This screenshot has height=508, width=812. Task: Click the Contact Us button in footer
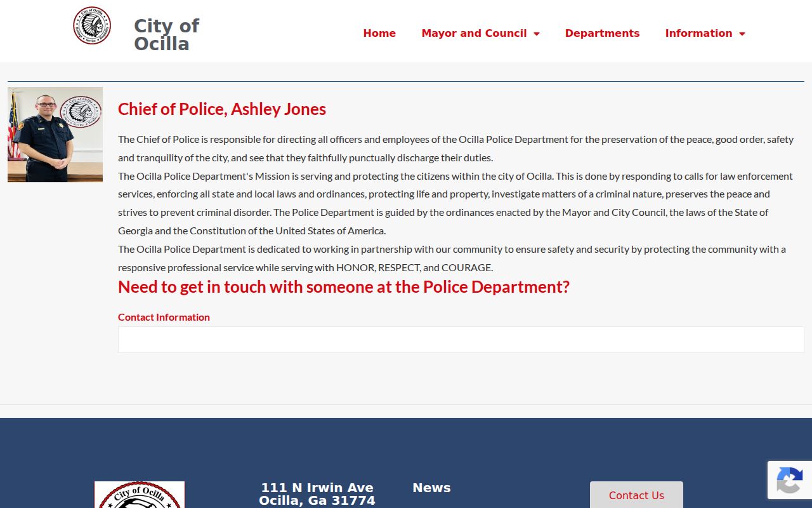(x=636, y=495)
